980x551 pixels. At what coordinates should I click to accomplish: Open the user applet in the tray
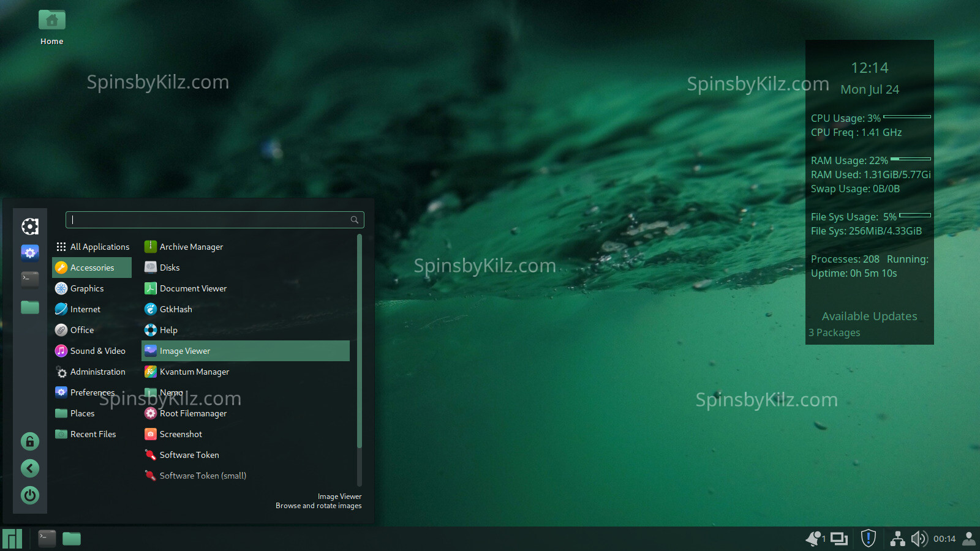(969, 539)
